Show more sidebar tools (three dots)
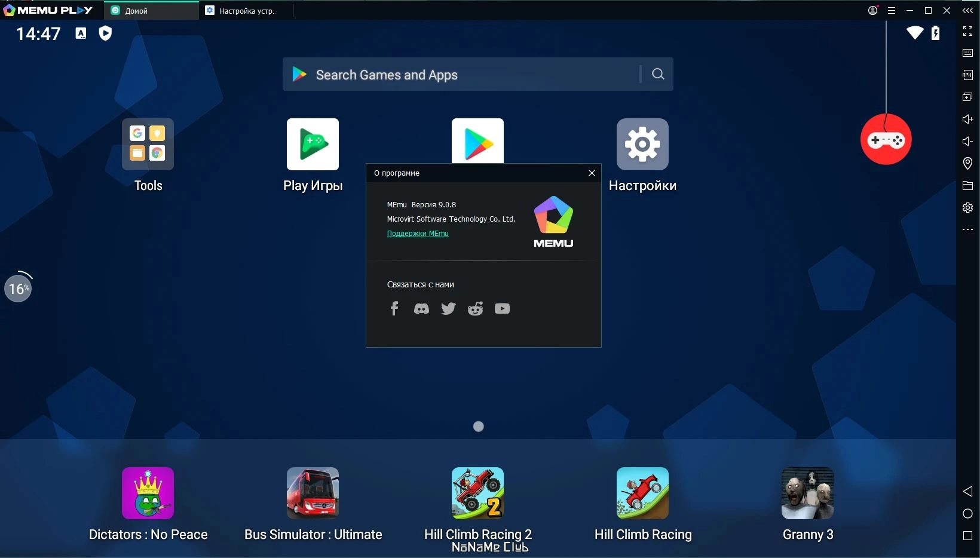Screen dimensions: 980x558 [x=967, y=229]
